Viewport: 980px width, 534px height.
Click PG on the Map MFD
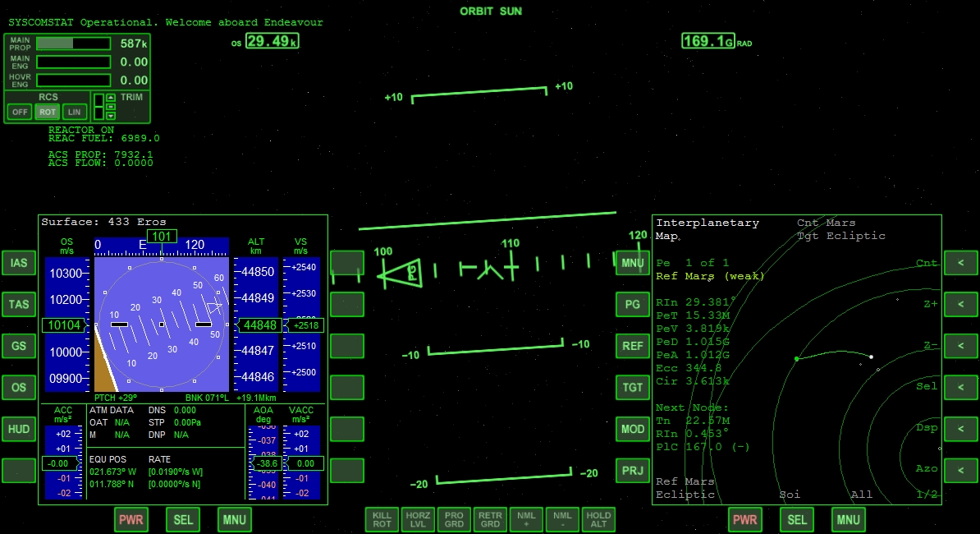click(x=633, y=304)
